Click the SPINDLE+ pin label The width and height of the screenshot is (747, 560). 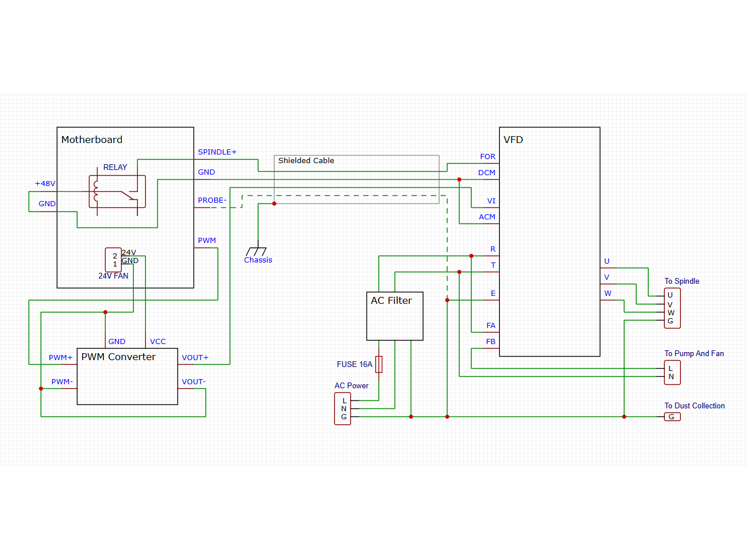[x=217, y=152]
